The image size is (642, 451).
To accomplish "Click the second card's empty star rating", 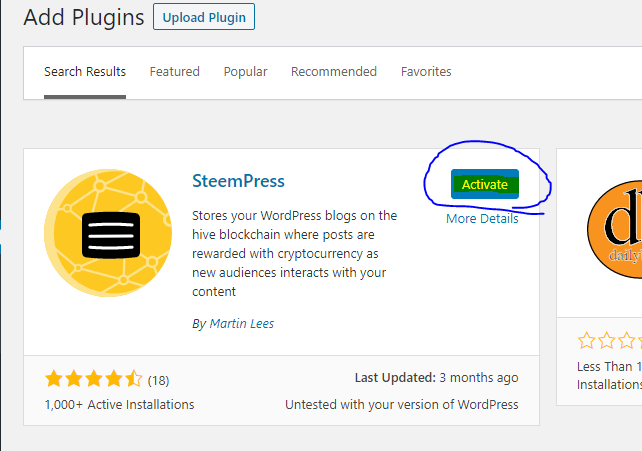I will [609, 341].
